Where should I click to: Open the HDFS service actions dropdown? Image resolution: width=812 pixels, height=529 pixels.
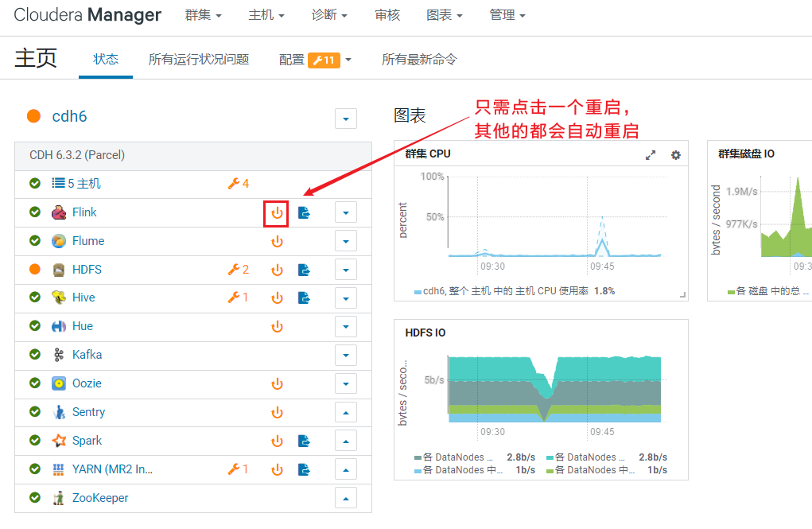pos(346,270)
